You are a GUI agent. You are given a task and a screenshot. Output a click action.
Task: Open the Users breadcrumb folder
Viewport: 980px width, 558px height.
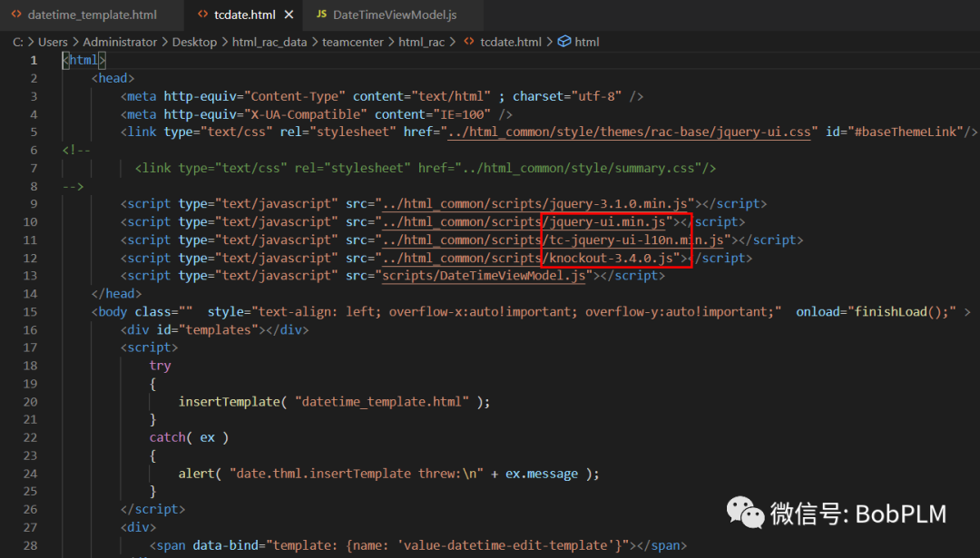click(x=53, y=42)
